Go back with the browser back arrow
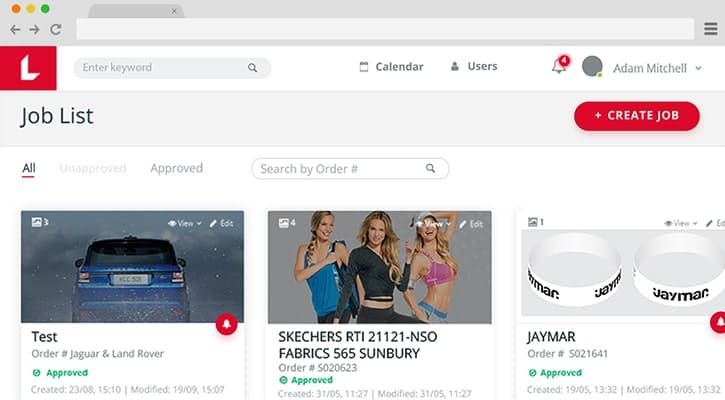 point(15,30)
